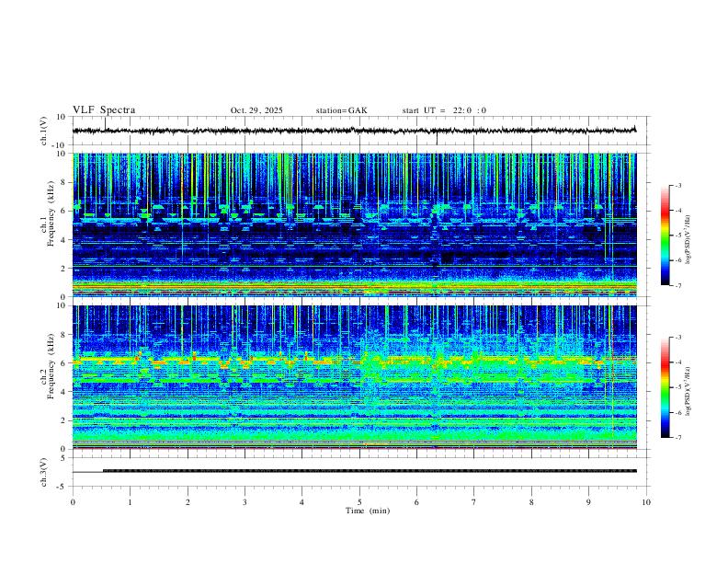Screen dimensions: 728x563
Task: Click time axis tick label "6"
Action: coord(416,502)
